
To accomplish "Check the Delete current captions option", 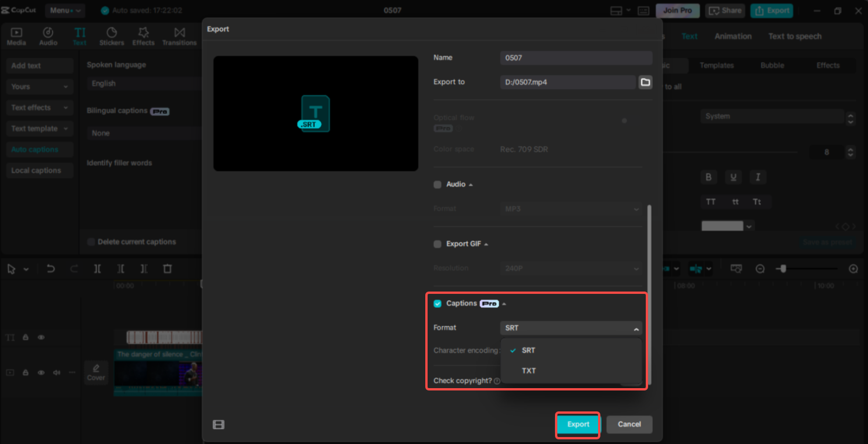I will coord(91,241).
